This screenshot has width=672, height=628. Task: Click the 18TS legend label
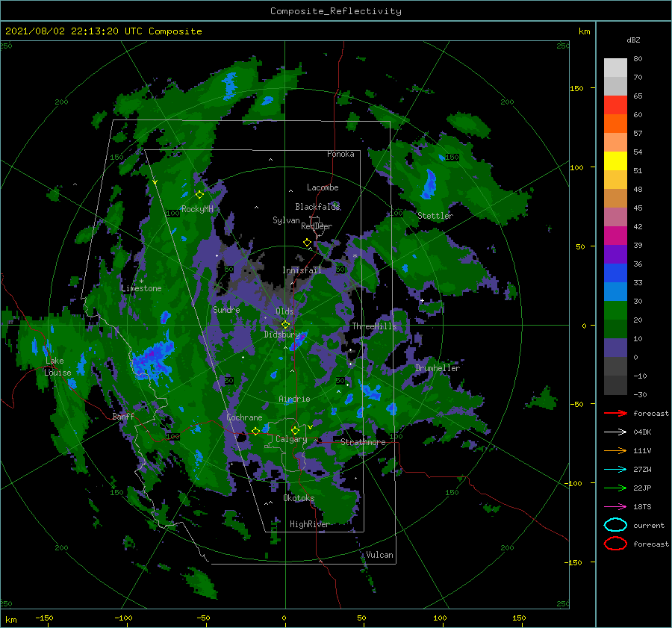tap(642, 507)
